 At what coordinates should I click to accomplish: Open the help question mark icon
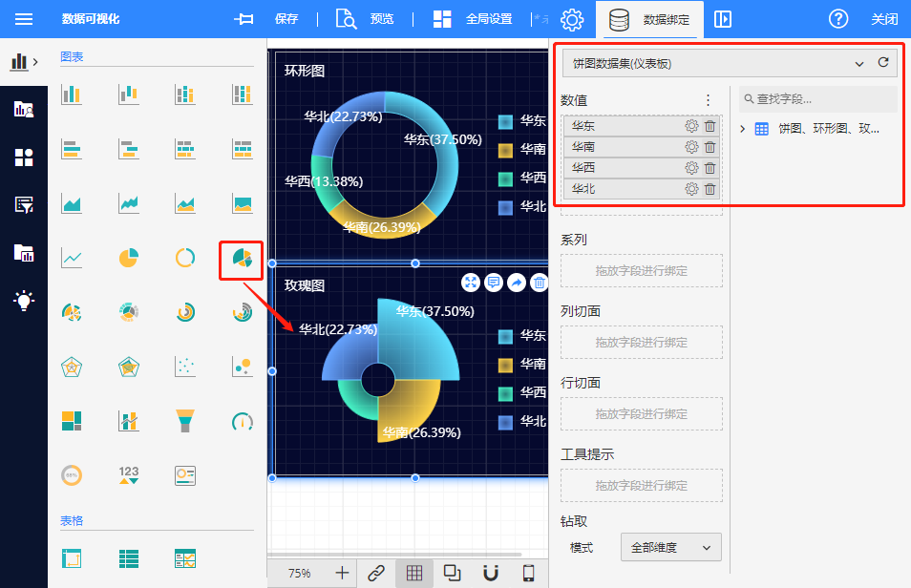(838, 19)
